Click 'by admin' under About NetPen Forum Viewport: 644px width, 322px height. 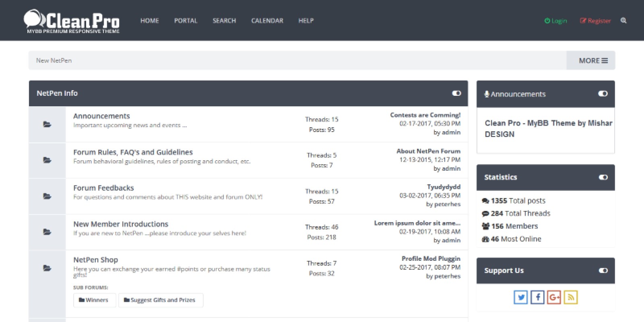[x=447, y=169]
